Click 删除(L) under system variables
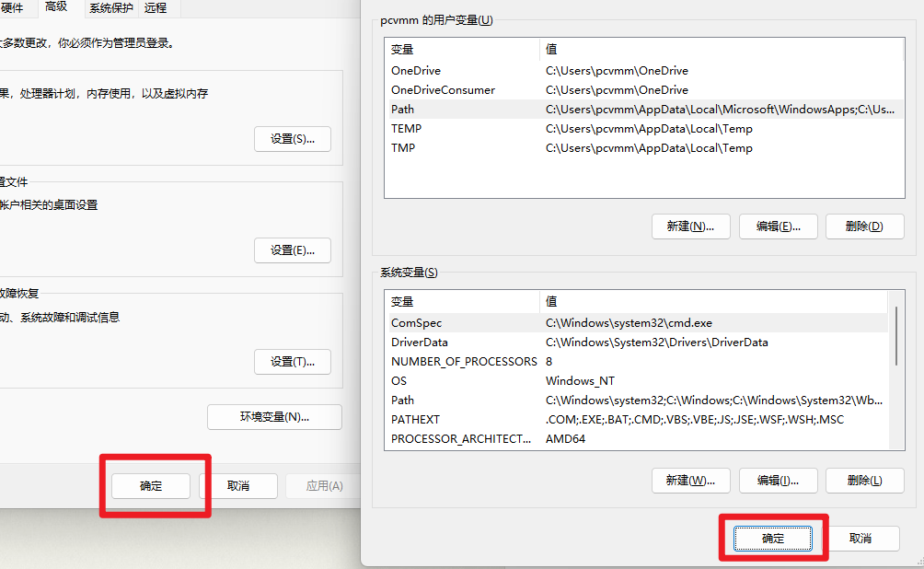This screenshot has width=924, height=569. (864, 481)
